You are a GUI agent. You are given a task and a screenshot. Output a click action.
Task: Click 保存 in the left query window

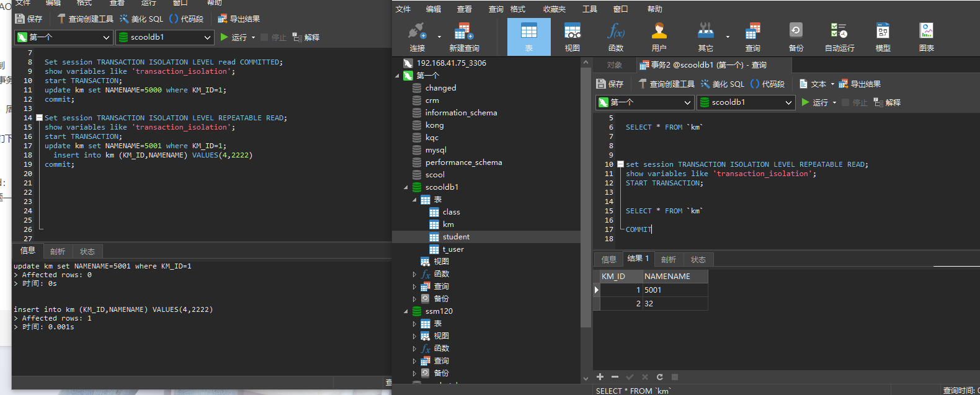coord(29,19)
